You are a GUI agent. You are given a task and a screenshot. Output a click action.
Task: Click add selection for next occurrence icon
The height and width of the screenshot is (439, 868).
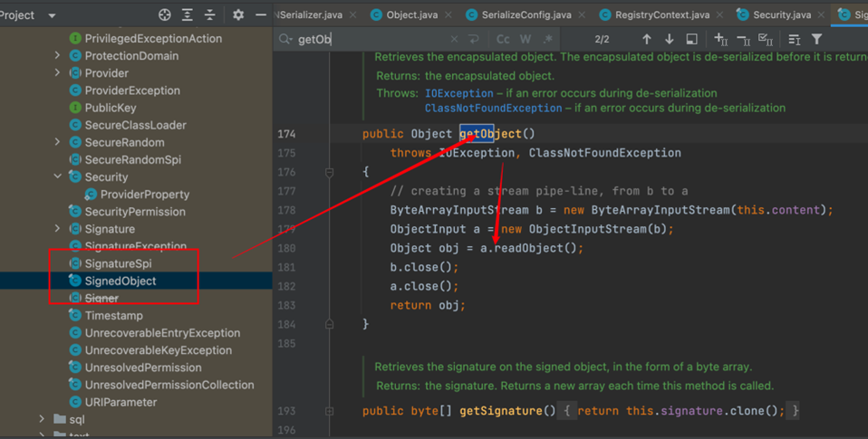tap(720, 39)
